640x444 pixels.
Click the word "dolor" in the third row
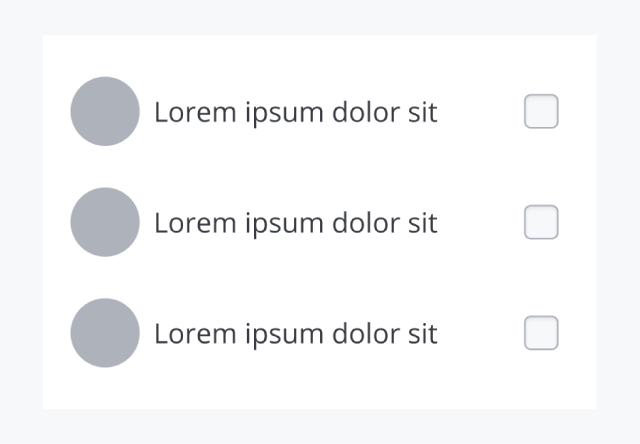coord(362,334)
